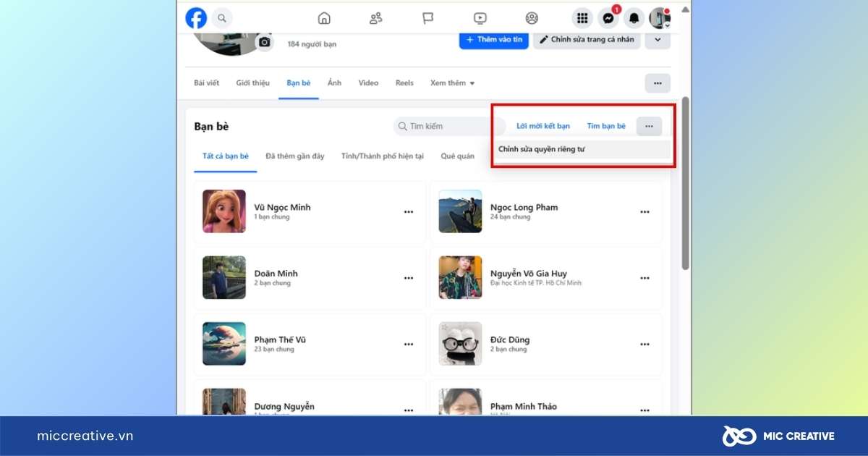Open Vũ Ngọc Minh's avatar thumbnail
Image resolution: width=868 pixels, height=456 pixels.
click(x=224, y=211)
